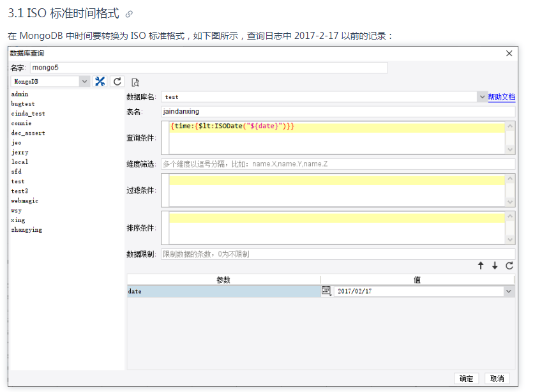Select the test database in list
Screen dimensions: 542x392
pos(18,181)
